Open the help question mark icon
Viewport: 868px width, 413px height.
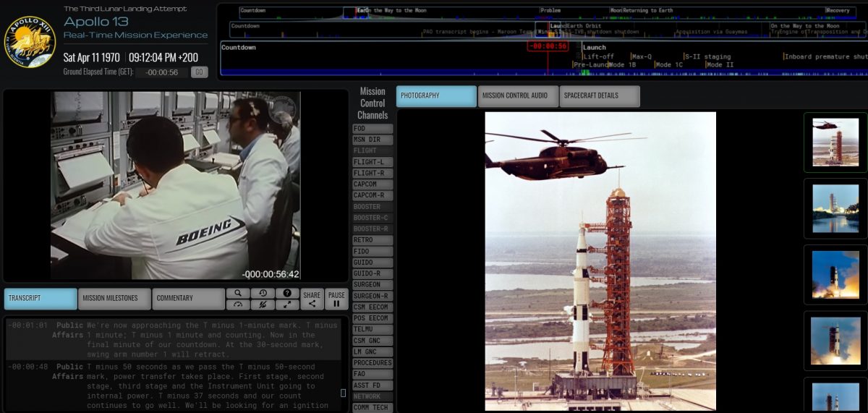pyautogui.click(x=287, y=293)
